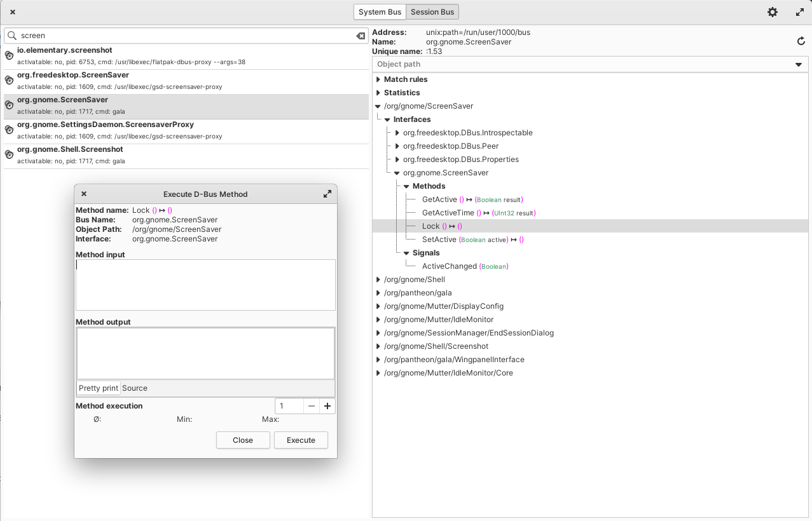Select org.gnome.Shell.Screenshot in the bus list
The image size is (812, 521).
(186, 155)
